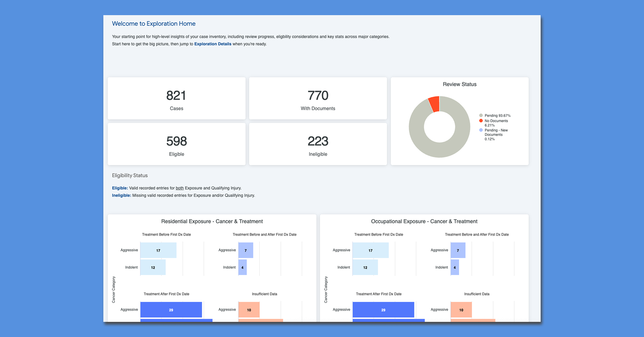This screenshot has width=644, height=337.
Task: Click Occupational 'Treatment Before and After First Dx Date' subtitle
Action: [477, 235]
